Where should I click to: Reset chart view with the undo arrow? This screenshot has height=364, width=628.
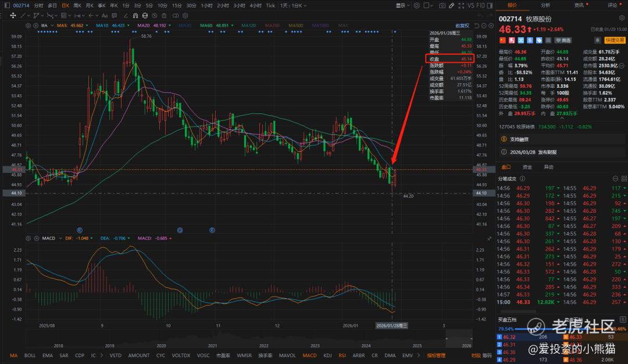[477, 26]
